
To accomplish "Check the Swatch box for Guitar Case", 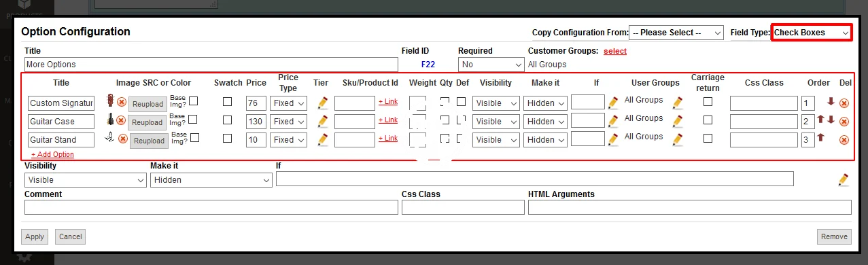I will 228,120.
